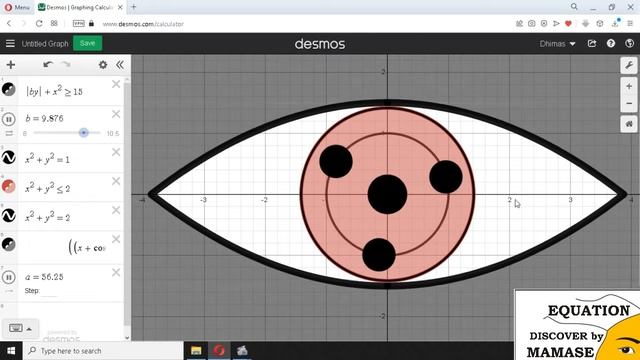Edit the b slider upper limit 10.5

(113, 133)
